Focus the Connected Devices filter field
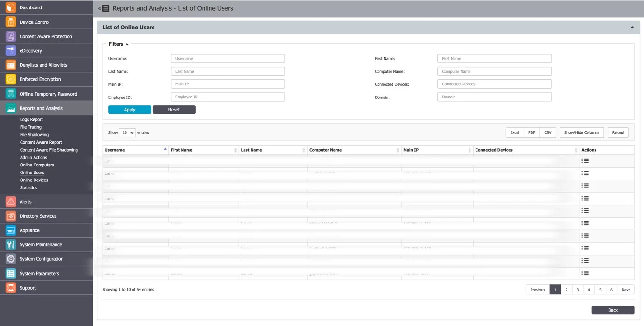The width and height of the screenshot is (644, 326). point(494,84)
